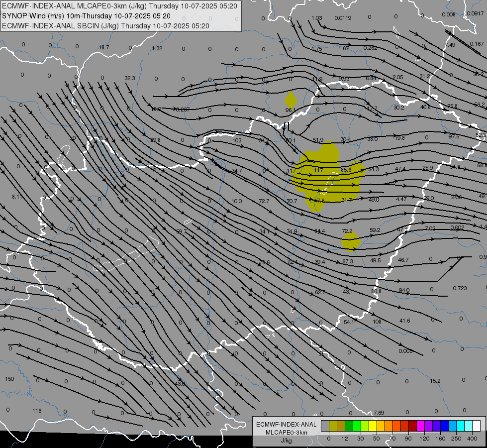Click the map value 0.005
The width and height of the screenshot is (487, 448).
(x=405, y=351)
